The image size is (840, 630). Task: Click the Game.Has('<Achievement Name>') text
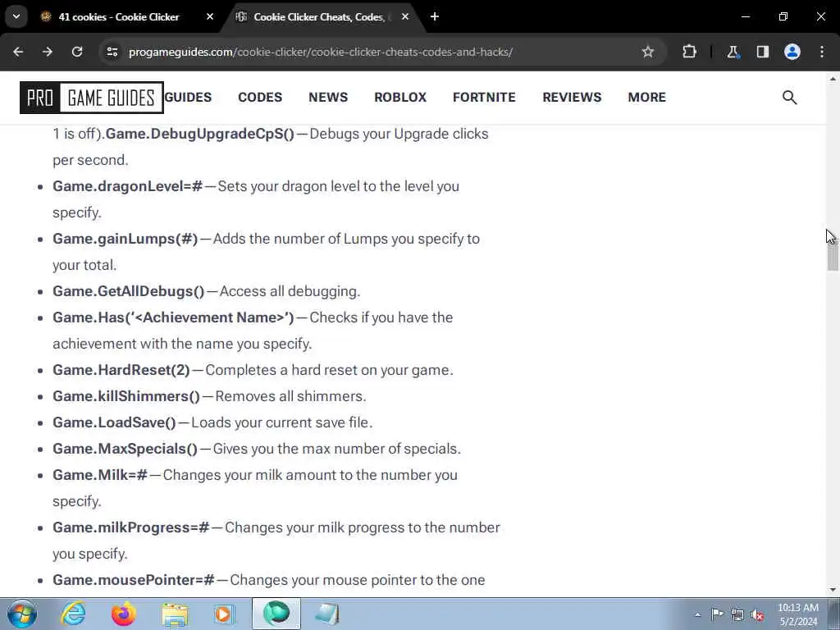(173, 317)
